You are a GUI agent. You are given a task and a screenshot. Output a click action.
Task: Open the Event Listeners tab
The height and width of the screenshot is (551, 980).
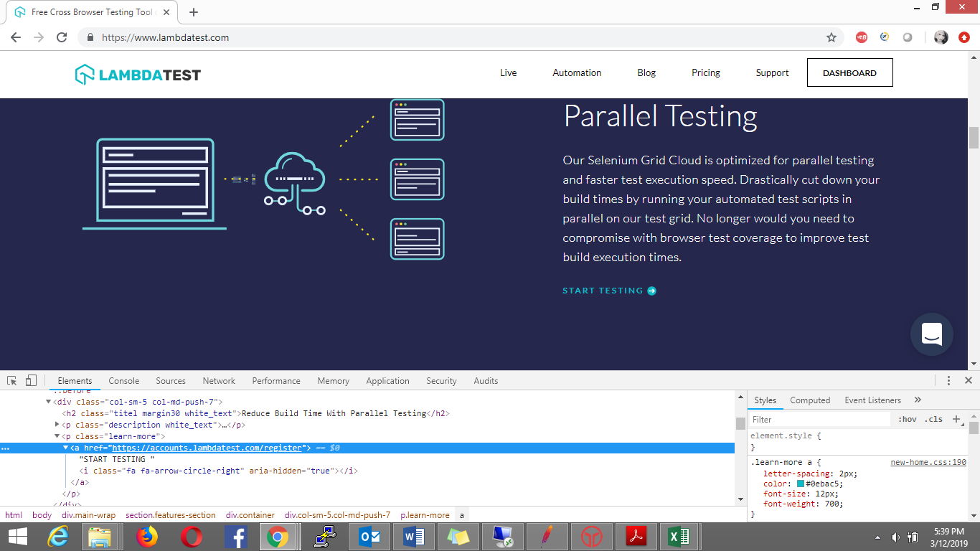tap(872, 400)
